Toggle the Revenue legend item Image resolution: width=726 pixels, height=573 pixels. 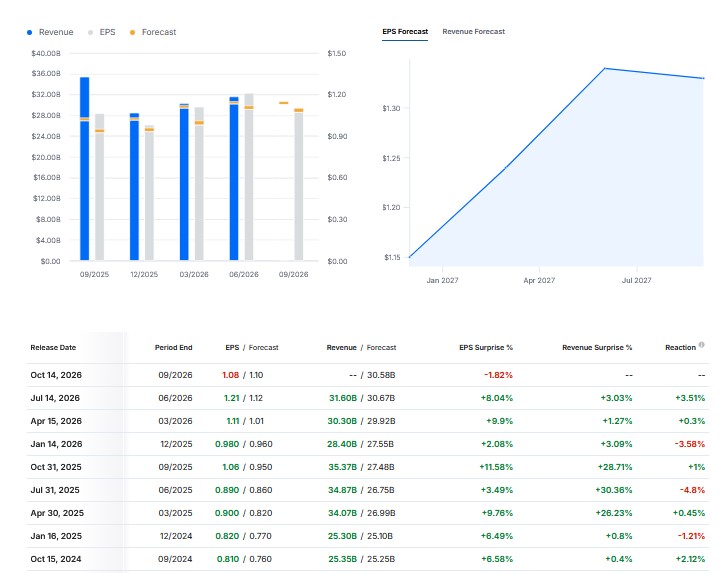pos(50,32)
